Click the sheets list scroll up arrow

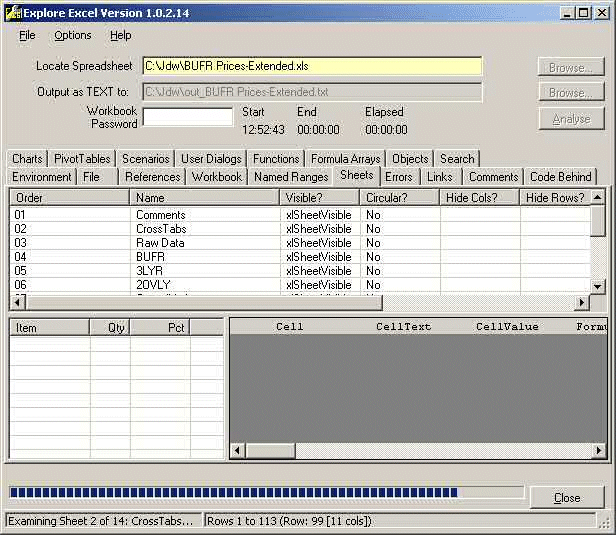(x=598, y=197)
